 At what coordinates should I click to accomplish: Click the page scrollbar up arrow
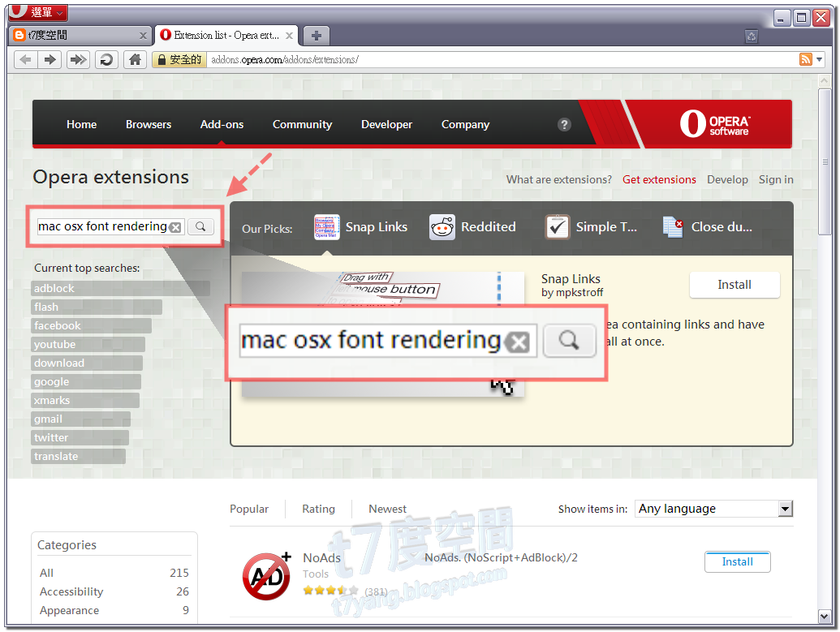tap(825, 81)
